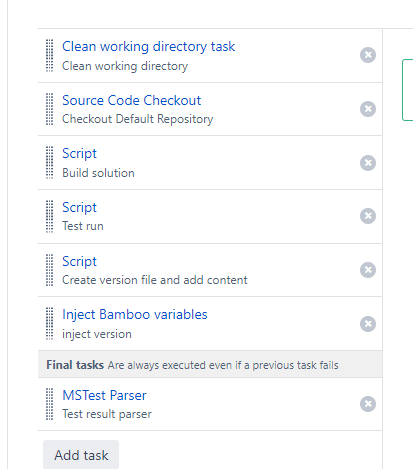
Task: Click drag handle of Clean working directory task
Action: click(49, 56)
